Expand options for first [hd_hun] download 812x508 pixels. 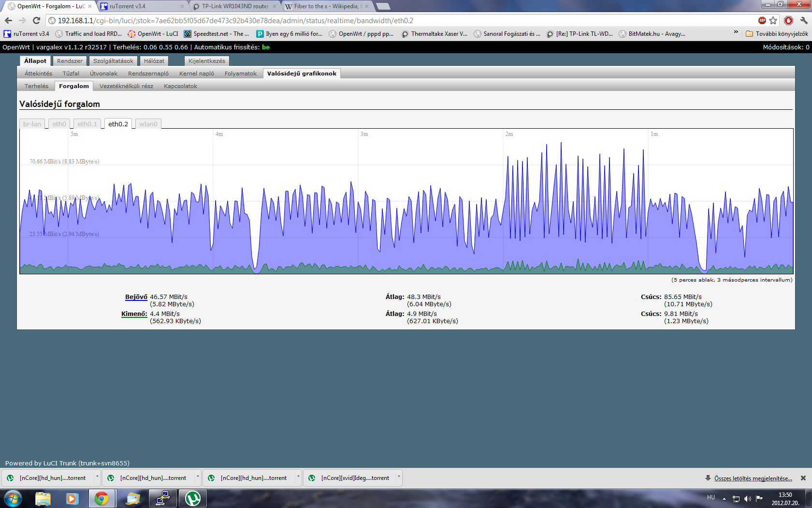[x=97, y=477]
